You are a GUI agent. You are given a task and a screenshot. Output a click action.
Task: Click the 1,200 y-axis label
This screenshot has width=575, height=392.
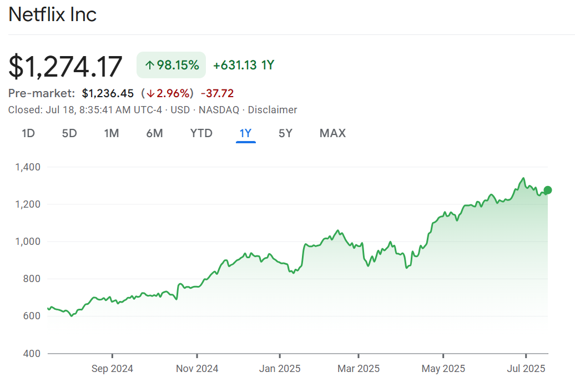point(28,204)
